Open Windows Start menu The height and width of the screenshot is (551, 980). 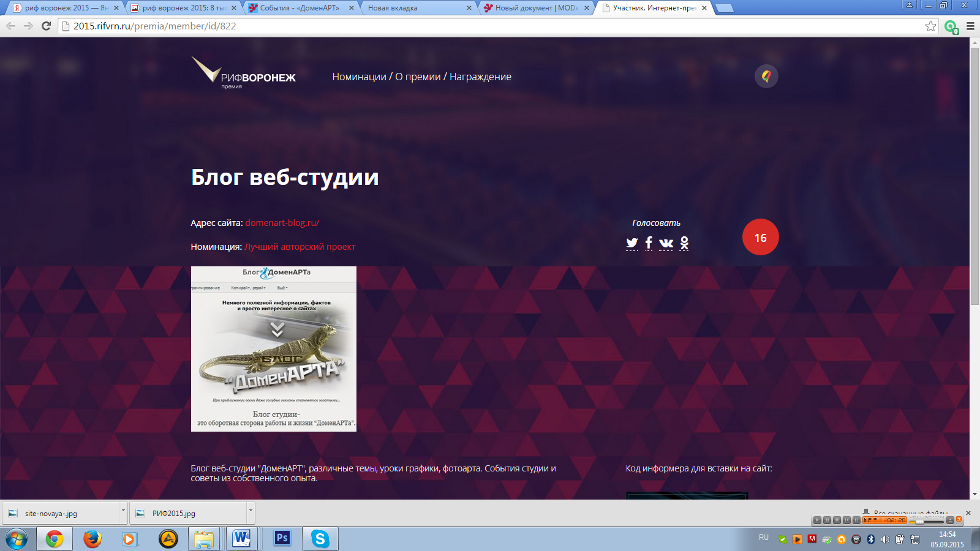[17, 539]
